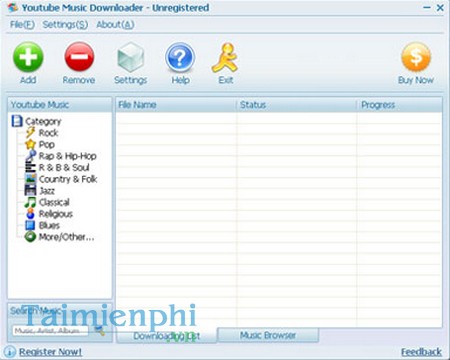
Task: Click the orange Buy Now dollar icon
Action: pyautogui.click(x=416, y=57)
